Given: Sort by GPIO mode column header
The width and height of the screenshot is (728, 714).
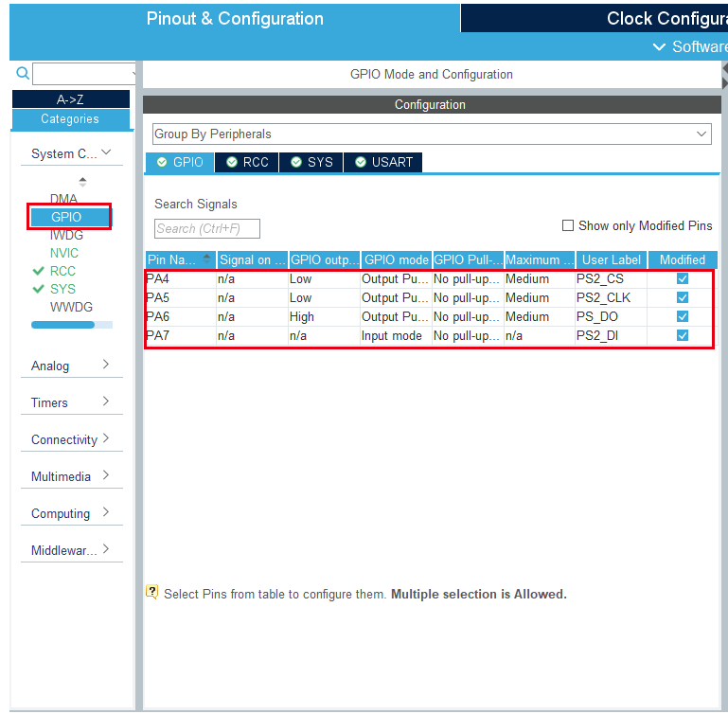Looking at the screenshot, I should point(396,259).
